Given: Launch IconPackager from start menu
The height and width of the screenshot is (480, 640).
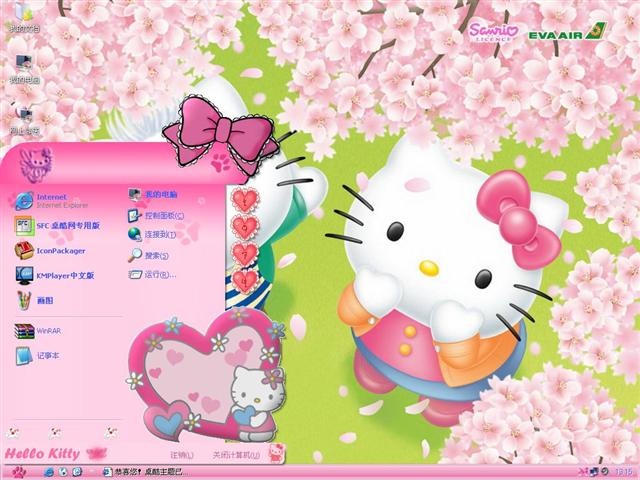Looking at the screenshot, I should coord(50,251).
